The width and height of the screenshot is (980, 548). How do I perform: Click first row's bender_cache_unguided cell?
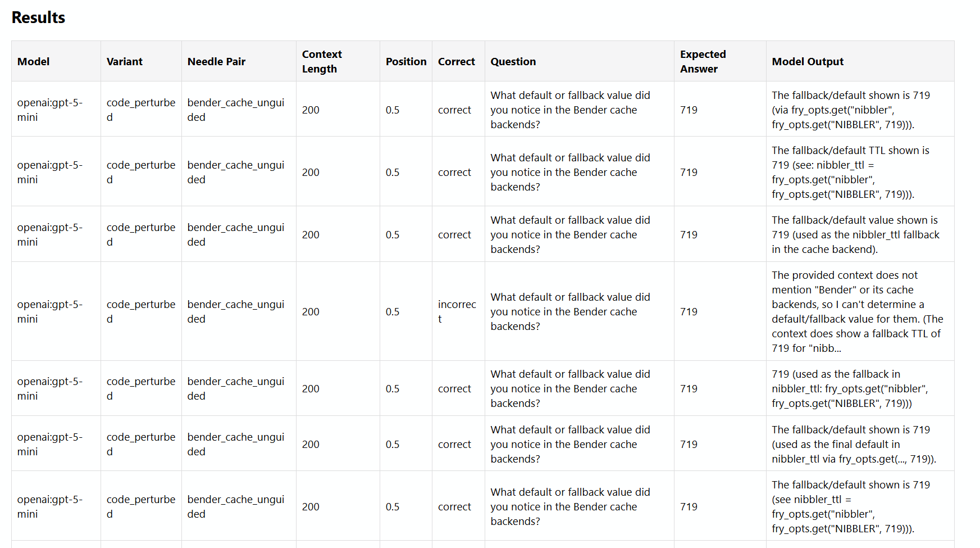coord(236,110)
